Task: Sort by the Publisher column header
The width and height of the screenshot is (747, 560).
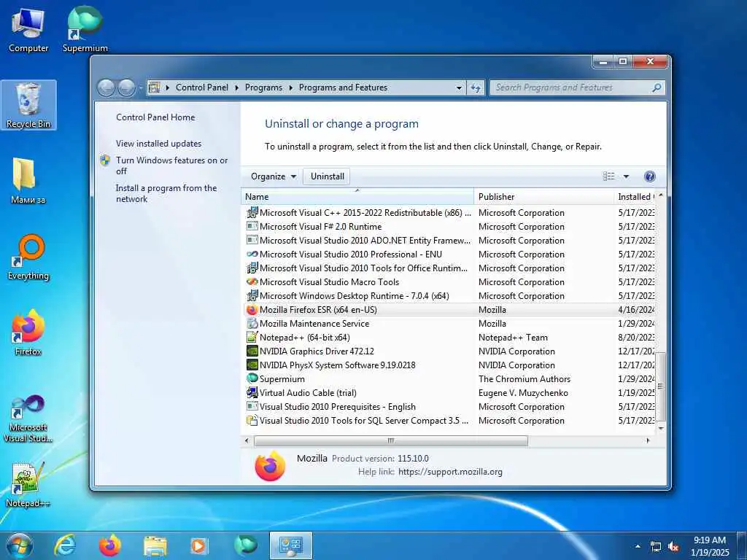Action: coord(544,197)
